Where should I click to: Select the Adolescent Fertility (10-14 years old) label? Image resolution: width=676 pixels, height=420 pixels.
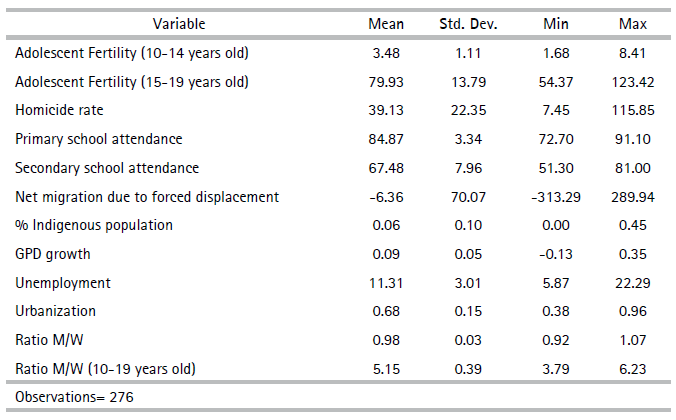[x=132, y=52]
